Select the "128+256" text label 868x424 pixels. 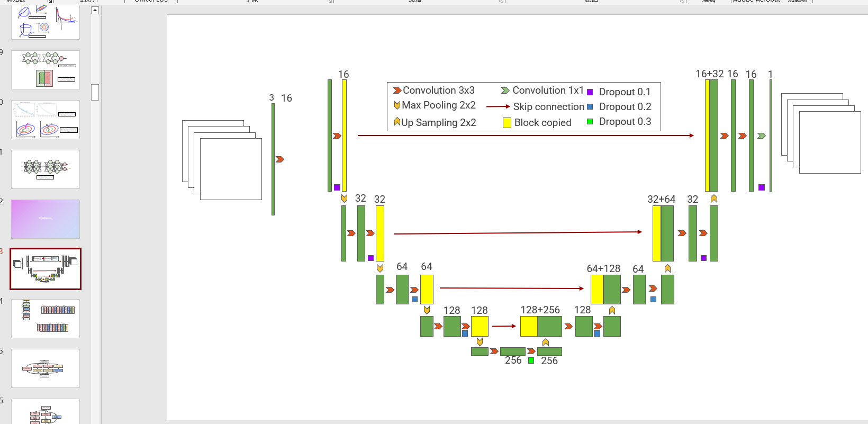(540, 310)
